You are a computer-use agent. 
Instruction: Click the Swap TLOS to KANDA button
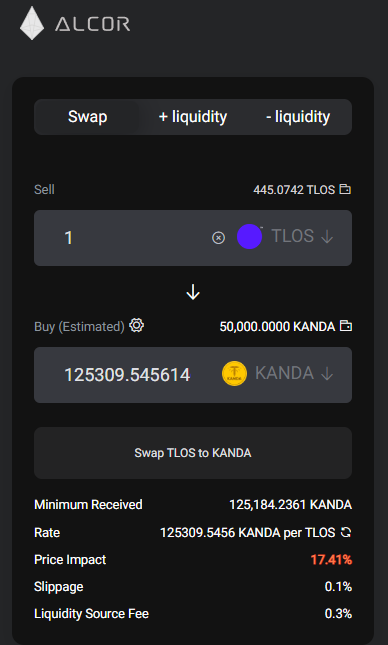[193, 453]
